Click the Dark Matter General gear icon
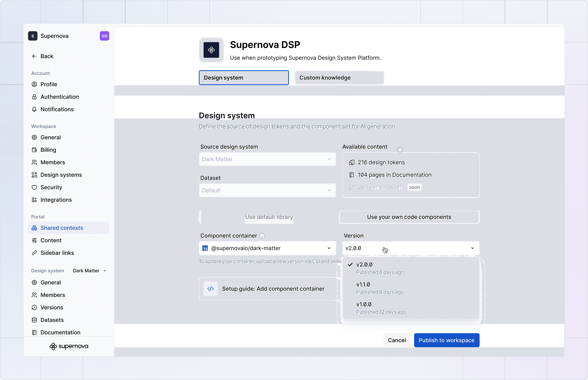This screenshot has width=588, height=380. click(x=34, y=282)
